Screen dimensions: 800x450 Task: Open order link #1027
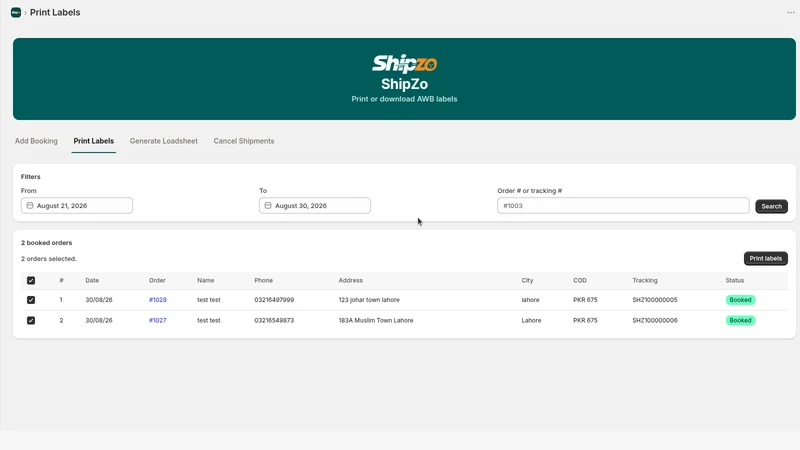pos(158,320)
